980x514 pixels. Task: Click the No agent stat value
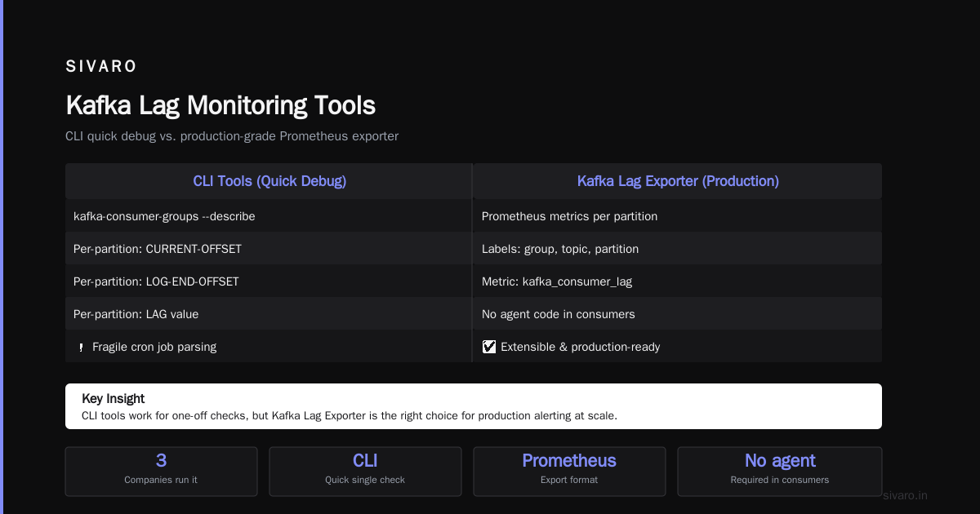coord(780,461)
